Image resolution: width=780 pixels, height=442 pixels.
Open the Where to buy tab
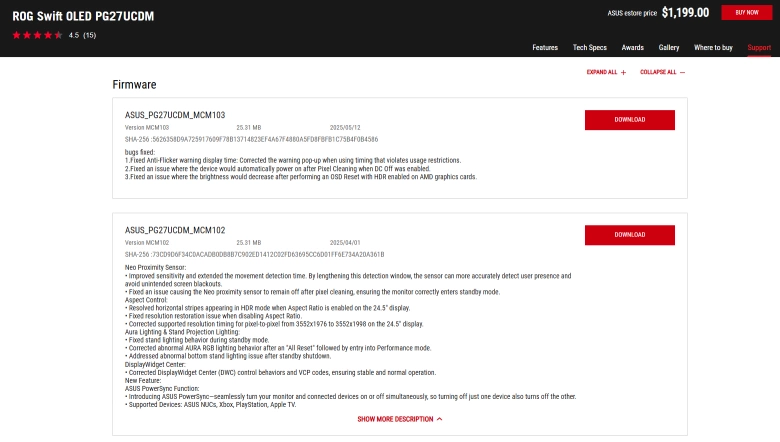click(x=713, y=48)
